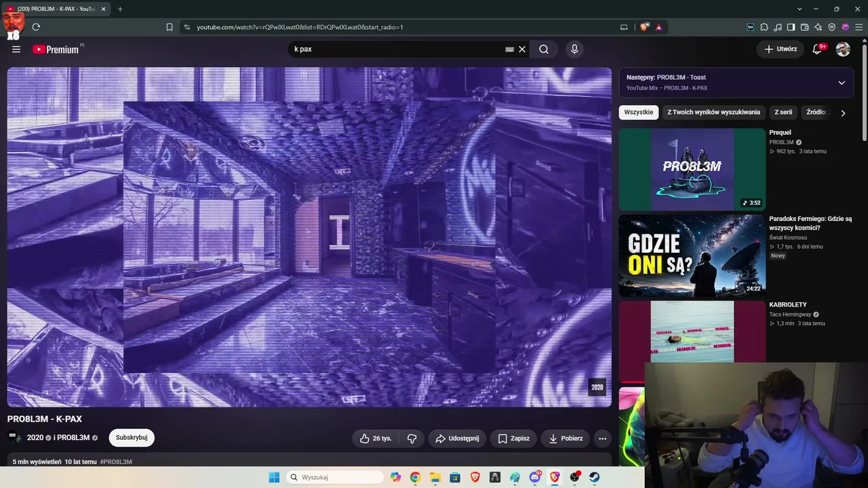Open Copilot from the taskbar
Screen dimensions: 868x488
click(395, 477)
